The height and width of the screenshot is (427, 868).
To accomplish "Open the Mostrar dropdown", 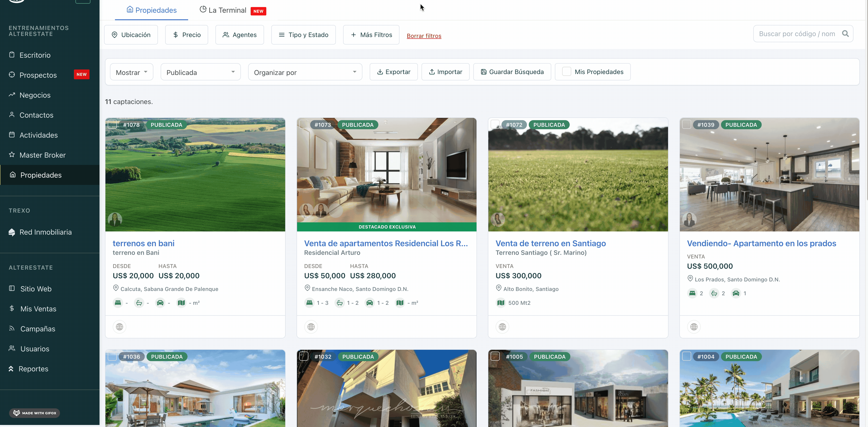I will pos(131,72).
